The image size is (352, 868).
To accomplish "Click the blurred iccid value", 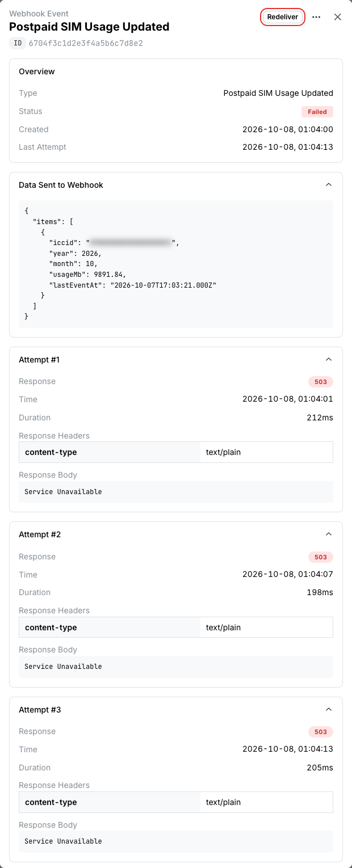I will tap(131, 243).
